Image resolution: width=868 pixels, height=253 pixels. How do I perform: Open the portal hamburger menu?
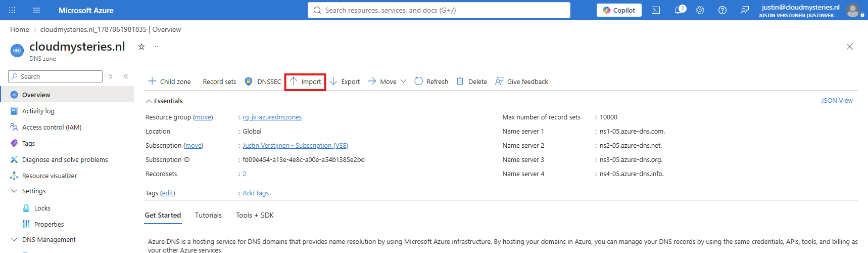[x=36, y=10]
